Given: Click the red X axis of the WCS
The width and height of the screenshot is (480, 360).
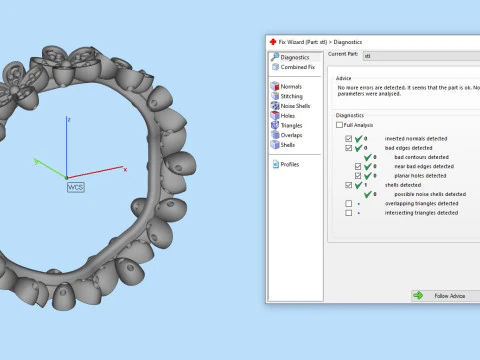Looking at the screenshot, I should [x=96, y=172].
